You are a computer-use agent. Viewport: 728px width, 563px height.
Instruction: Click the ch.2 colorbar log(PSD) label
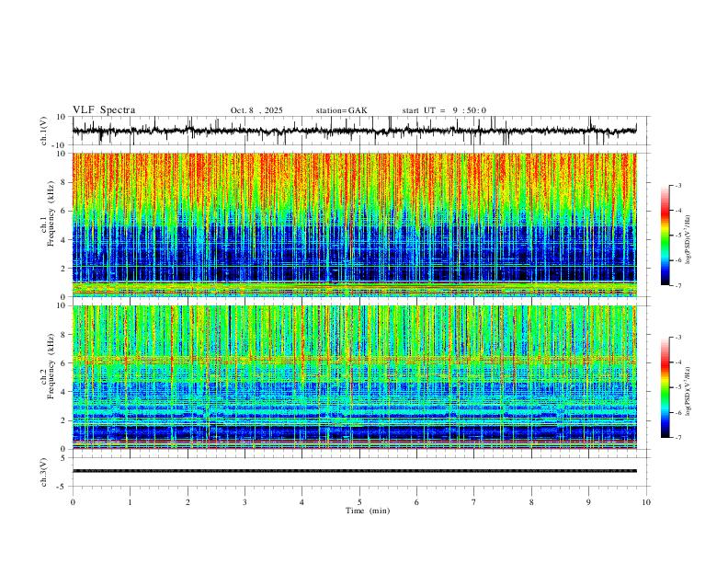pyautogui.click(x=688, y=391)
